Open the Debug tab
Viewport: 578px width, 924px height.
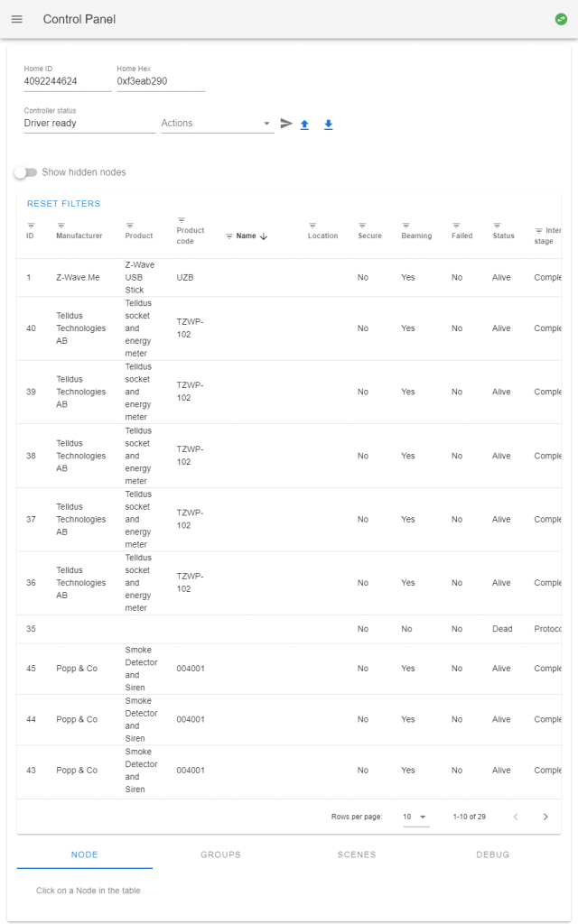(x=492, y=855)
